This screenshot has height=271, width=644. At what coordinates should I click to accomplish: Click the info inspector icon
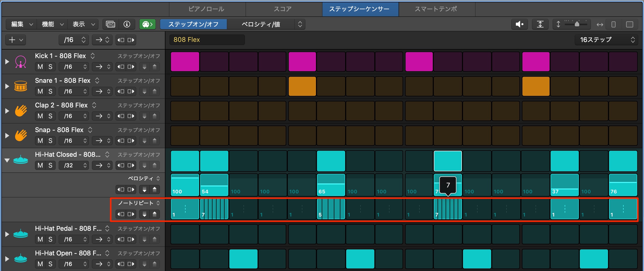tap(127, 24)
